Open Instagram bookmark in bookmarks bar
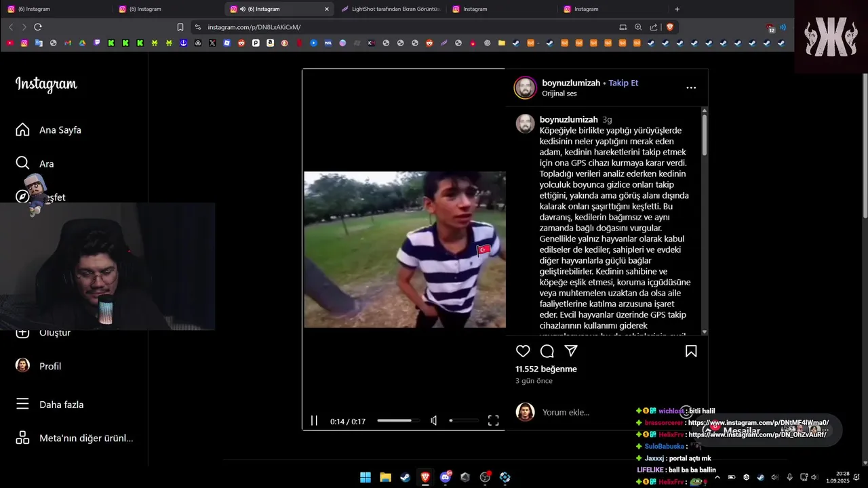 click(24, 43)
